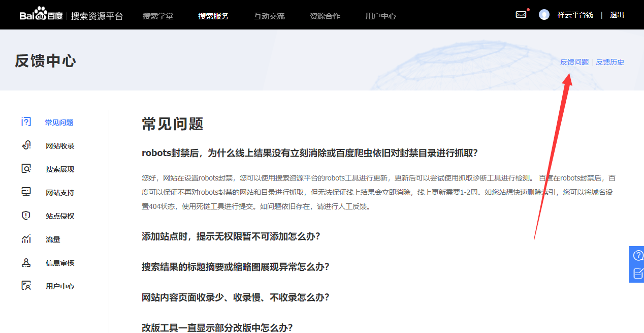Click the 搜索展现 sidebar icon
Image resolution: width=644 pixels, height=333 pixels.
coord(26,169)
